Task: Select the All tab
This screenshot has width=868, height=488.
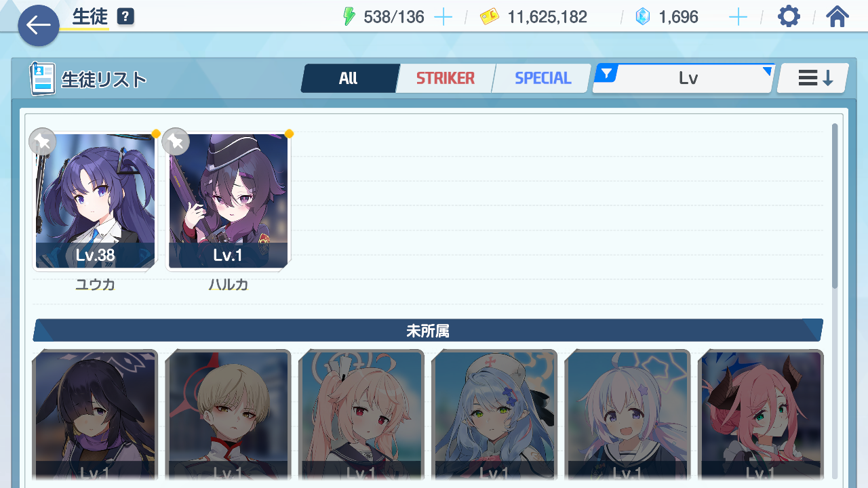Action: tap(349, 78)
